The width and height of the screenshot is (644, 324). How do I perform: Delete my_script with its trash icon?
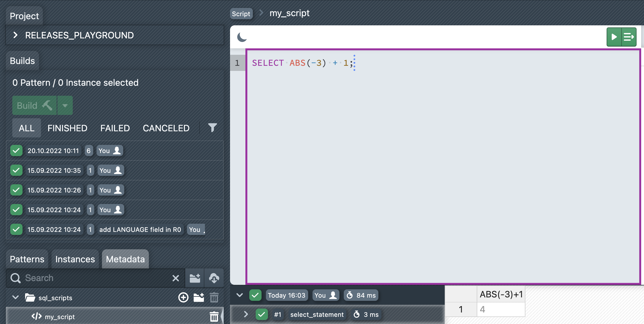(214, 317)
